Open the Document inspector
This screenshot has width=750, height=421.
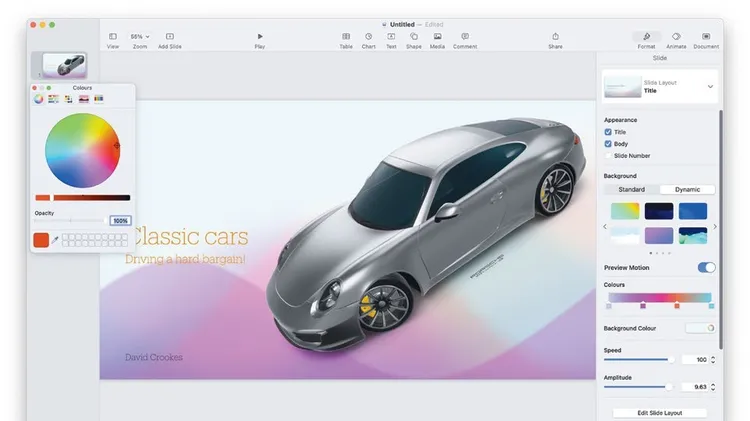pyautogui.click(x=706, y=40)
